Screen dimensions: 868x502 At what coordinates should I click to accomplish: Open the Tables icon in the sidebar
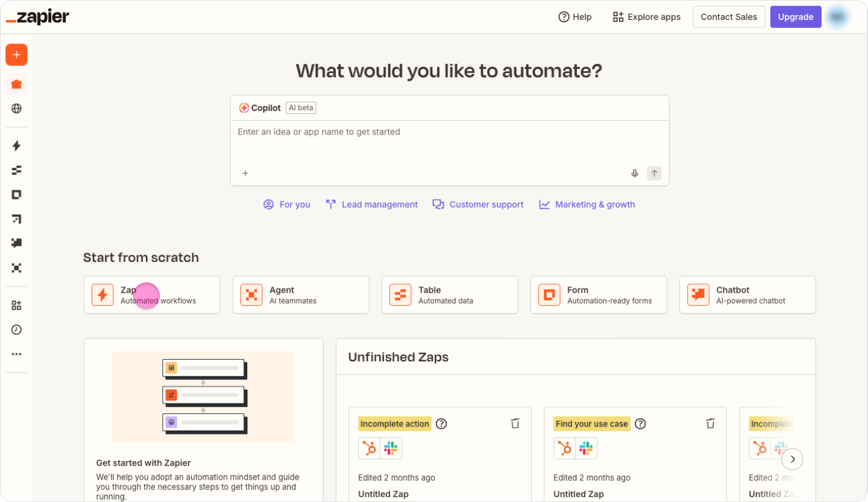point(16,170)
